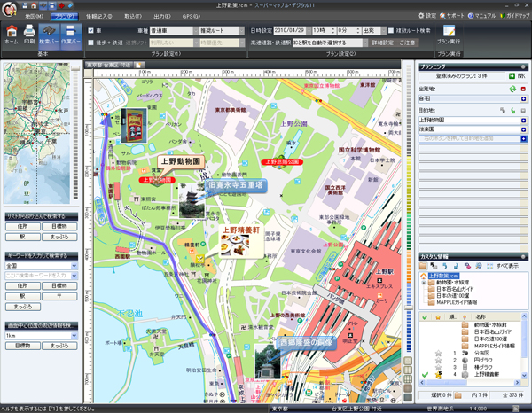
Task: Toggle the 作業バー work bar icon
Action: pos(72,34)
